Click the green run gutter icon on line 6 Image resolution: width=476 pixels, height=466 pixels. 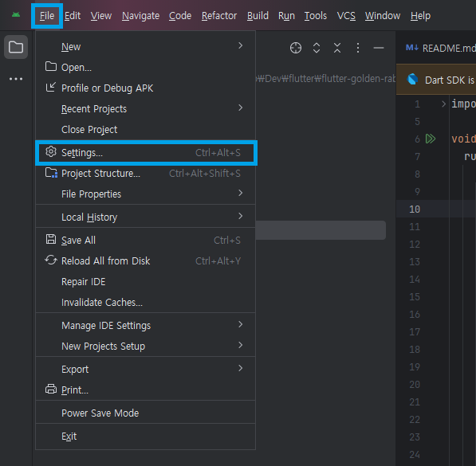(x=431, y=139)
